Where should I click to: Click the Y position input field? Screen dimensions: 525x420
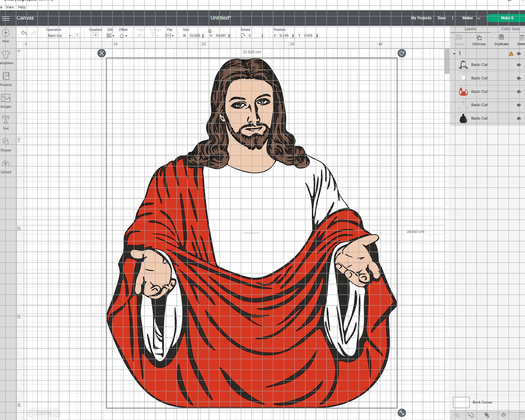point(309,36)
